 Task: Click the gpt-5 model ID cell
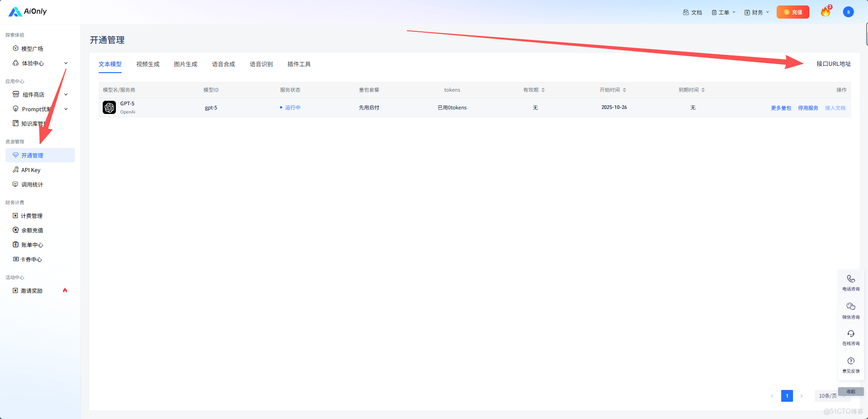tap(211, 108)
